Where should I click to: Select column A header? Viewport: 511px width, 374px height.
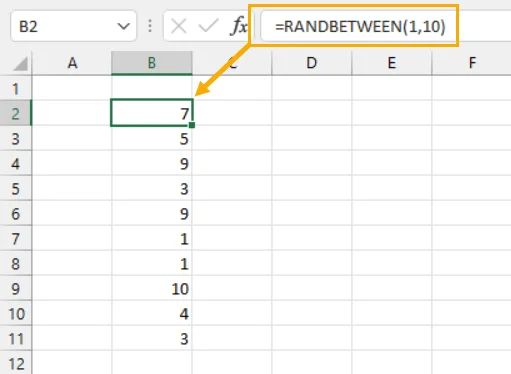point(72,63)
